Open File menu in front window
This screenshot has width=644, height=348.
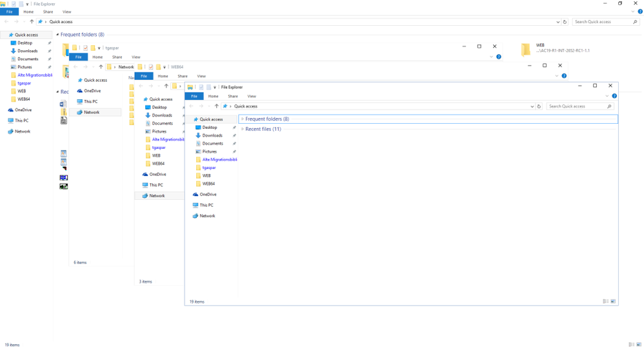coord(194,96)
